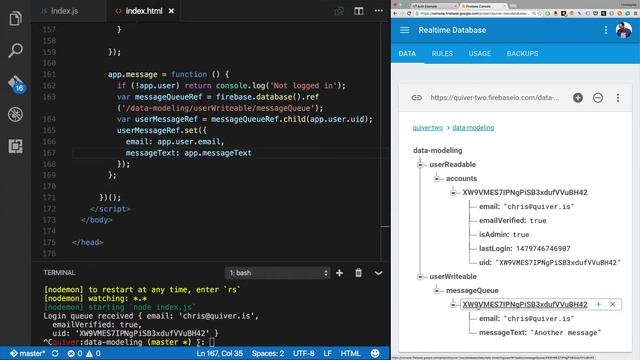The width and height of the screenshot is (640, 360).
Task: Select the DATA tab
Action: (x=407, y=53)
